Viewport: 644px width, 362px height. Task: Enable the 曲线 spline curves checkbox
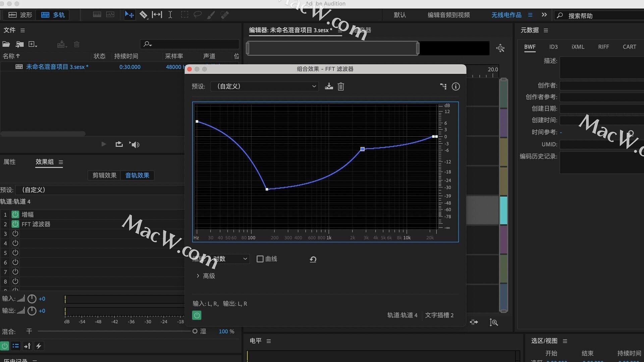pyautogui.click(x=260, y=259)
